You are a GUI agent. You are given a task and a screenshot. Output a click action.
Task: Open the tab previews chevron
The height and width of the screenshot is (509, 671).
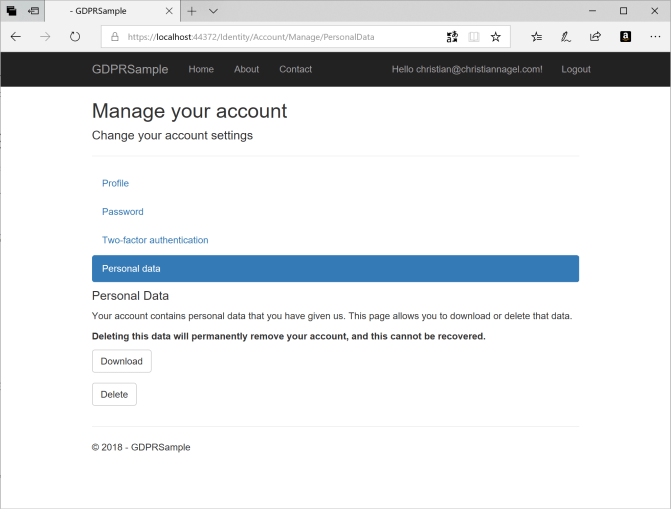click(x=213, y=11)
